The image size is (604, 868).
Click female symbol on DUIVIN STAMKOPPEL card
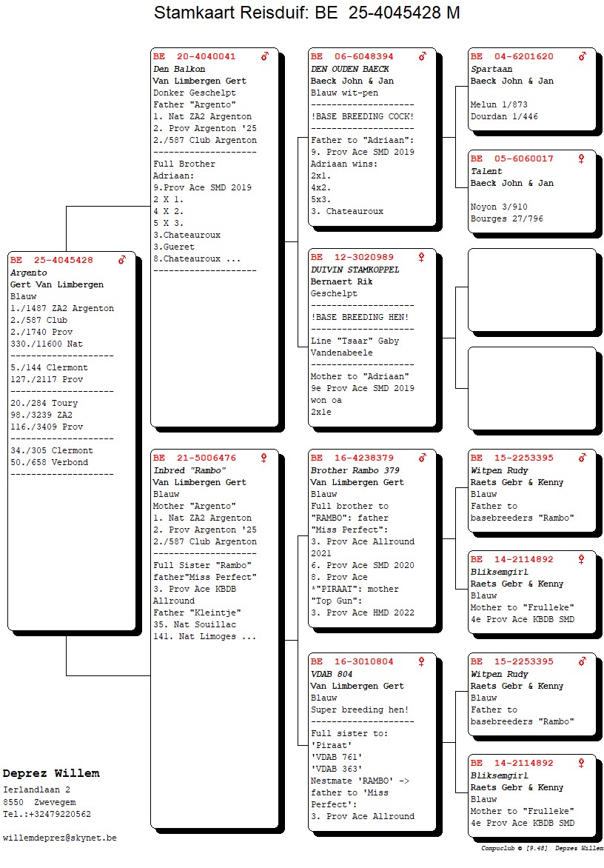(x=422, y=257)
